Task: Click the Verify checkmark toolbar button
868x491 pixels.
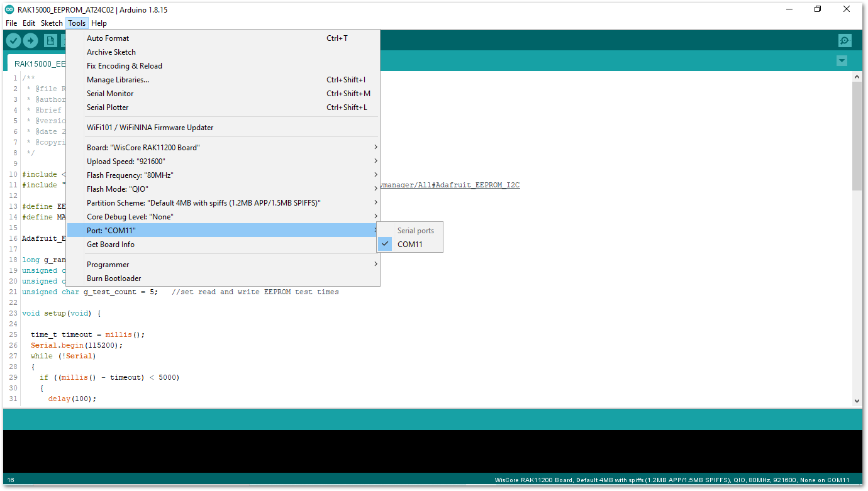Action: pyautogui.click(x=13, y=41)
